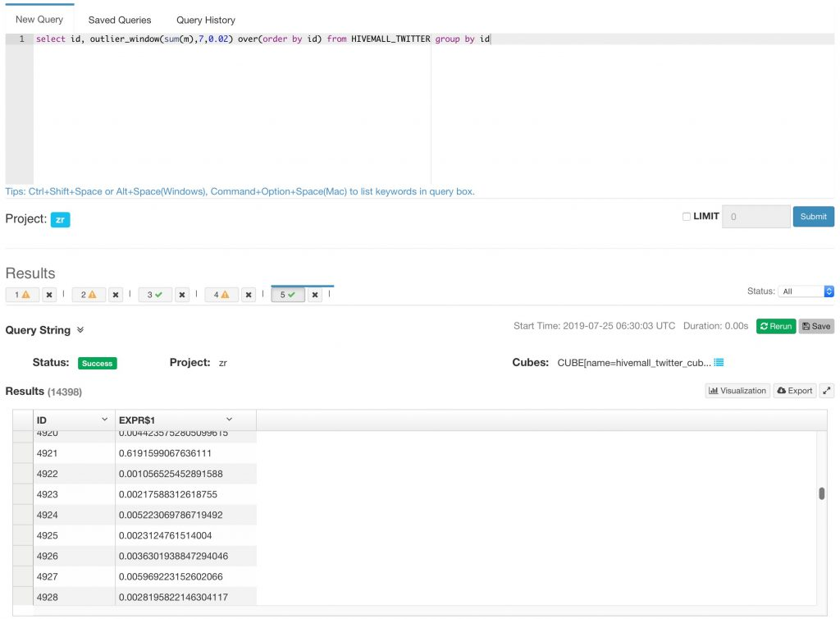The width and height of the screenshot is (840, 619).
Task: Expand the Query String section
Action: click(80, 329)
